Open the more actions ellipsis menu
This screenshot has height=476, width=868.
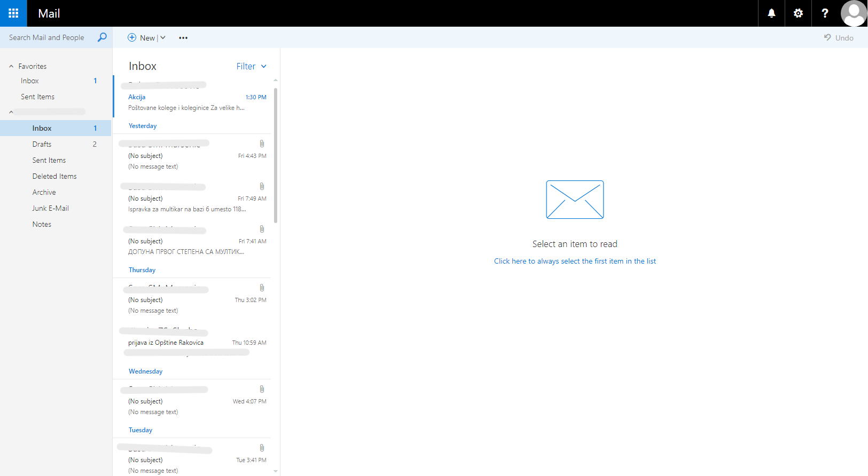tap(183, 38)
